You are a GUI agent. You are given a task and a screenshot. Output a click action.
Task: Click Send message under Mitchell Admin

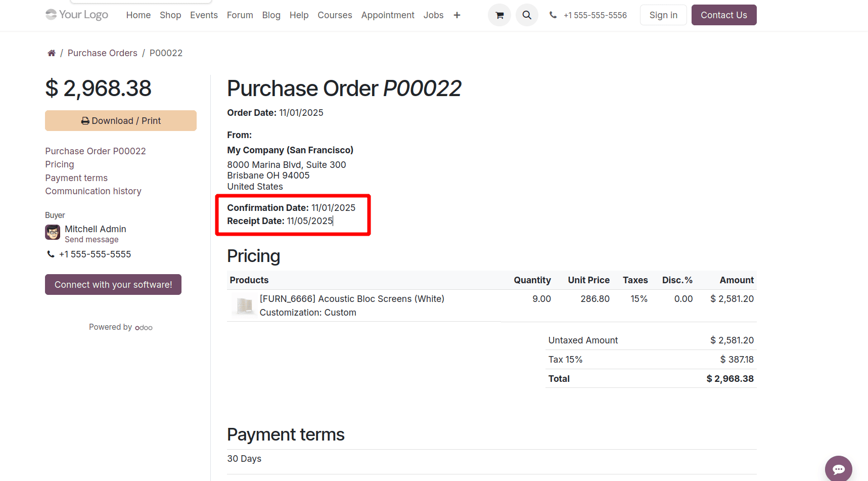[92, 239]
